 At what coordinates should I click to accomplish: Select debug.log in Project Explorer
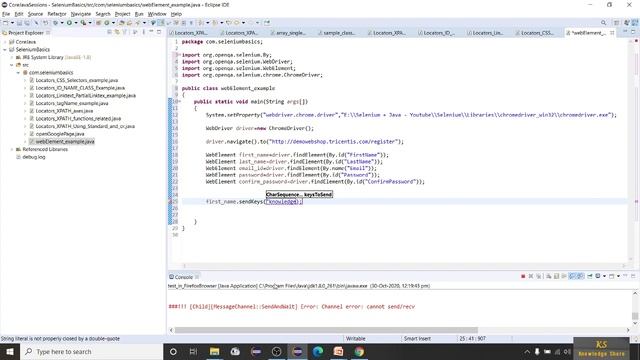coord(33,157)
